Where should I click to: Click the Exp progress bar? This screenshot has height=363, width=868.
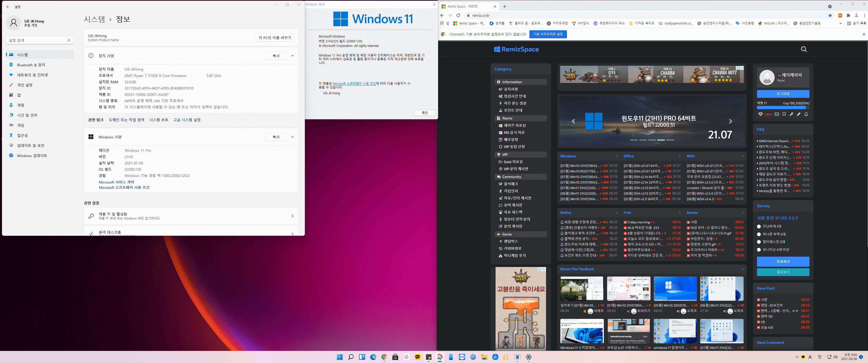783,108
